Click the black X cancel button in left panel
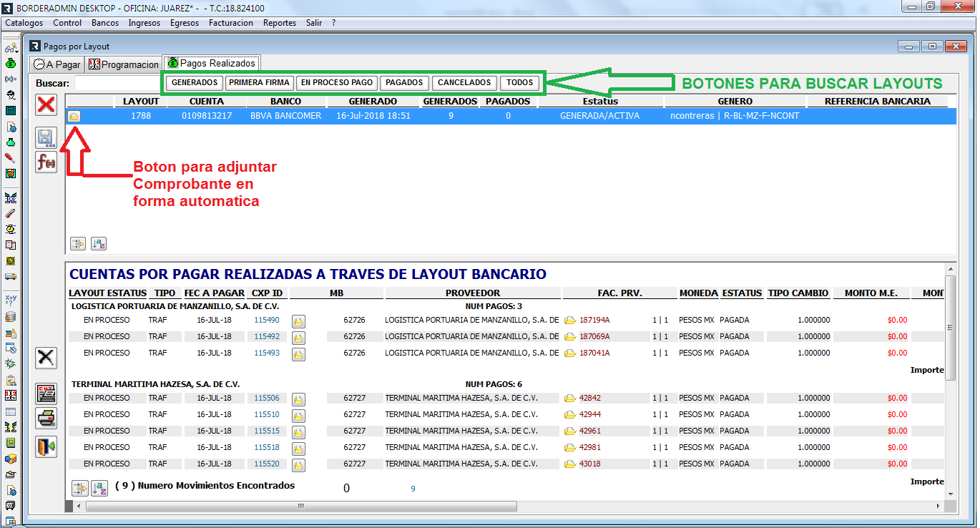 (x=46, y=358)
